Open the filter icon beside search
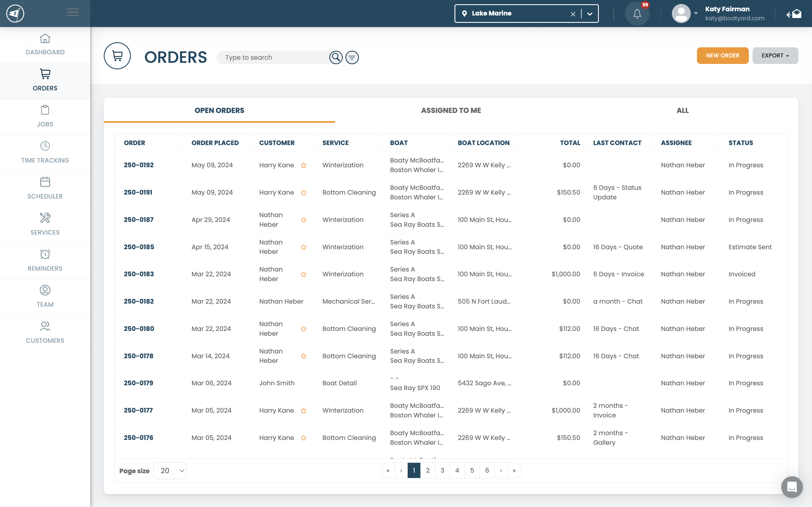This screenshot has height=507, width=812. tap(352, 57)
